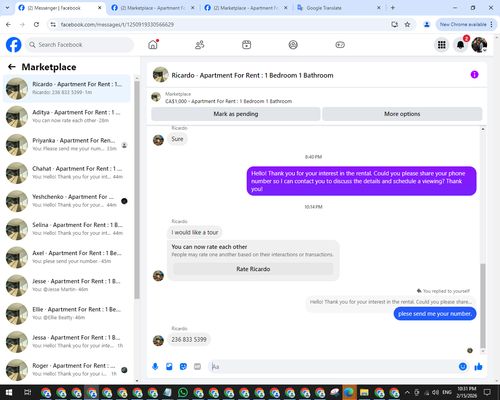Open Selina conversation in list
The height and width of the screenshot is (400, 500).
coord(67,229)
